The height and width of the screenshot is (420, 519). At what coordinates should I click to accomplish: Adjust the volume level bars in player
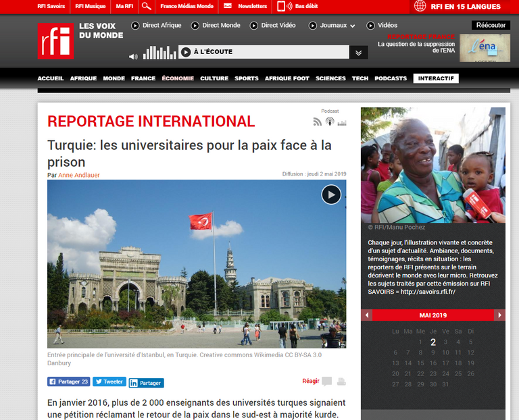tap(159, 53)
